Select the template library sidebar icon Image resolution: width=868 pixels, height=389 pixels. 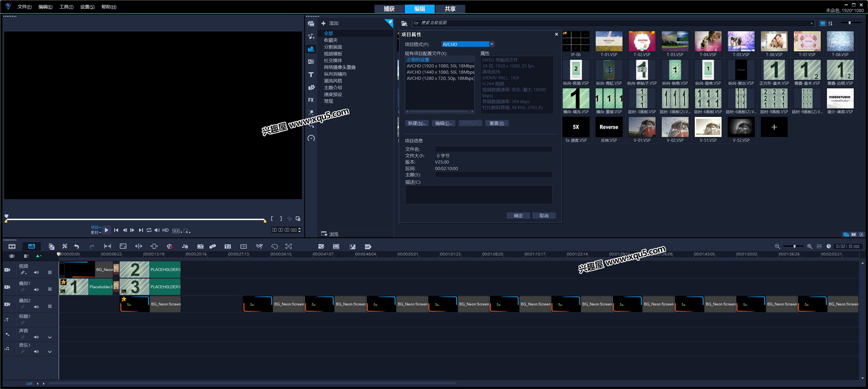(x=311, y=49)
